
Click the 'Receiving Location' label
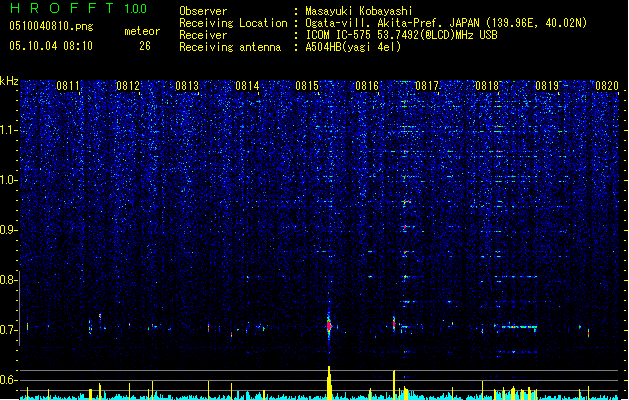point(233,23)
